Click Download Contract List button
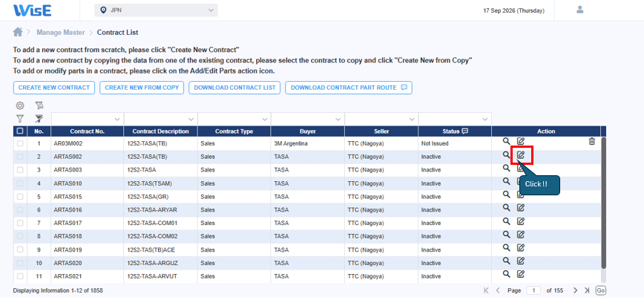The image size is (644, 300). [x=234, y=88]
